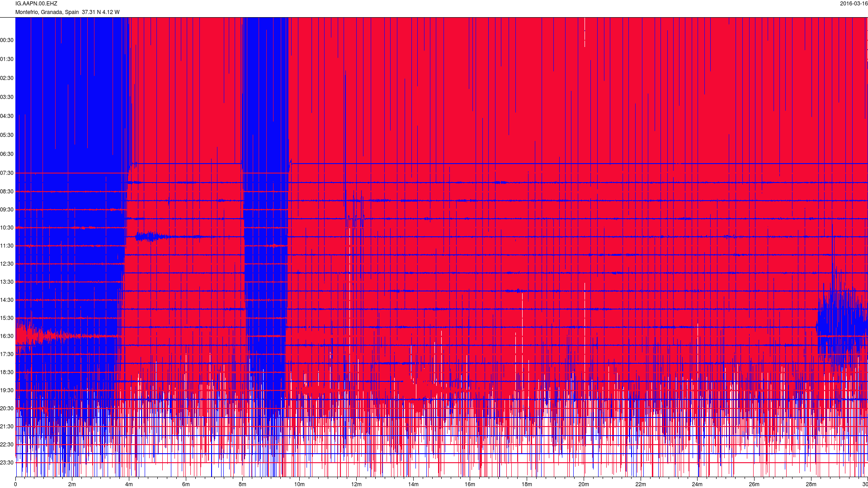Click the 24m tick label on time axis

(x=697, y=484)
